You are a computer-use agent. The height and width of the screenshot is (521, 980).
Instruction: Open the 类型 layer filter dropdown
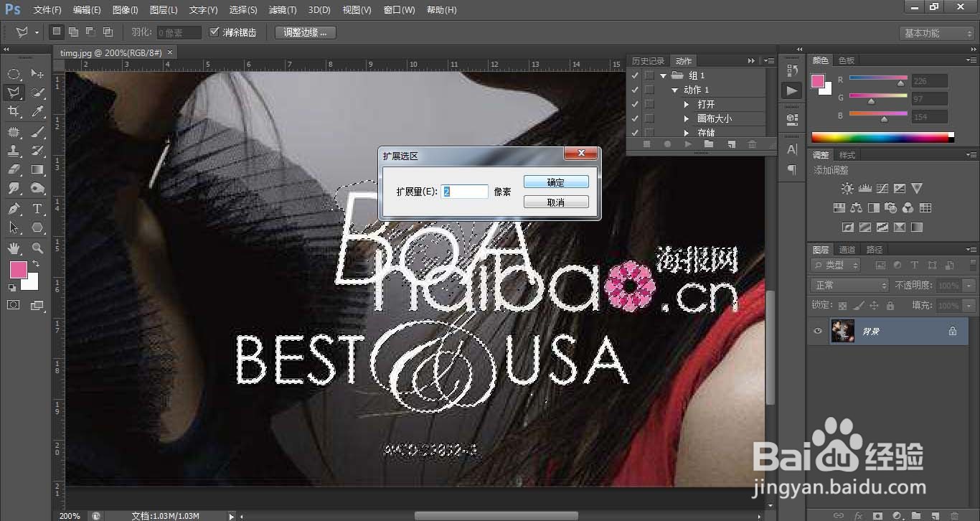(835, 266)
